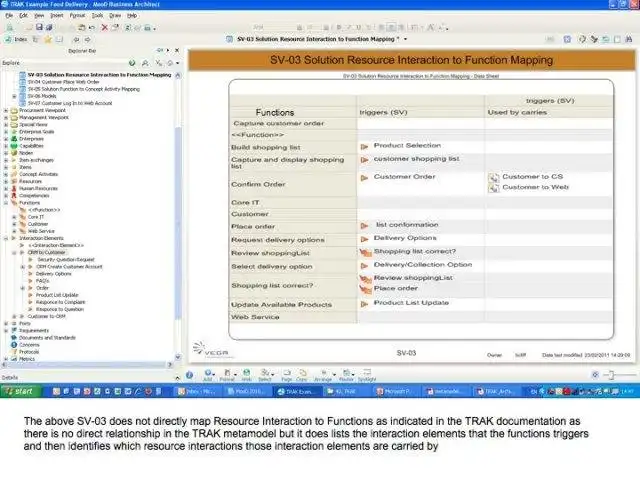The height and width of the screenshot is (480, 640).
Task: Expand the Procurement Viewpoint folder
Action: 6,111
